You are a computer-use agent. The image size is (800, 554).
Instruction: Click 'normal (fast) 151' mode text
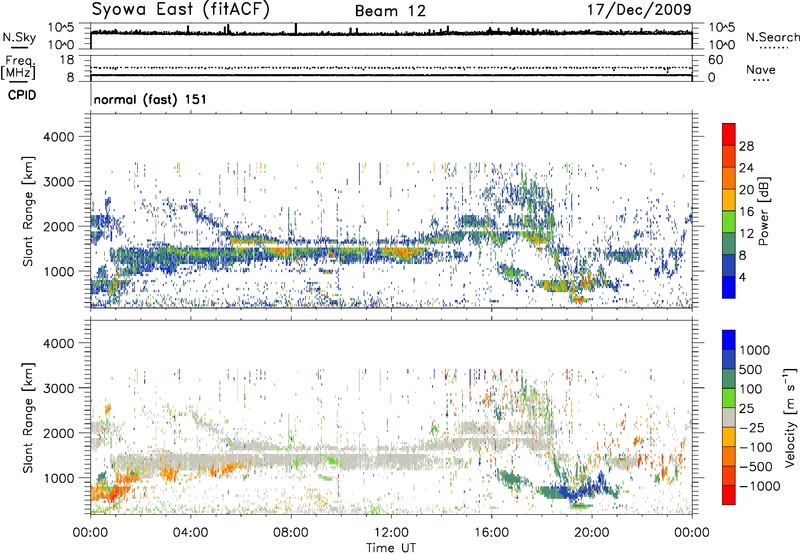(150, 99)
